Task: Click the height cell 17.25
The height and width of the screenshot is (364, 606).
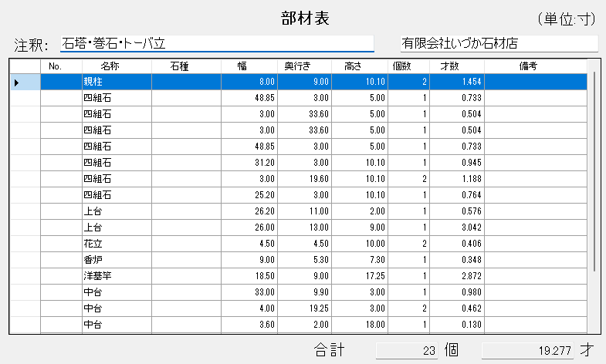Action: 360,276
